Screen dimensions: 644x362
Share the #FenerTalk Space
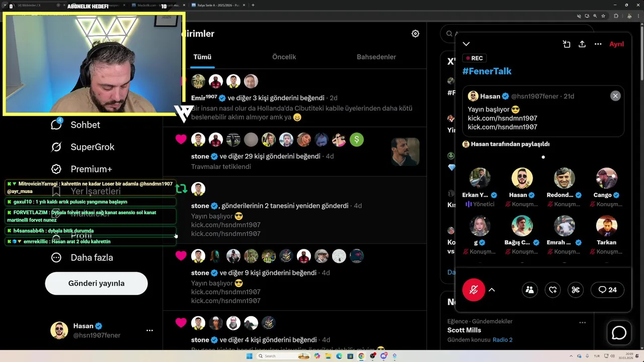pos(582,44)
